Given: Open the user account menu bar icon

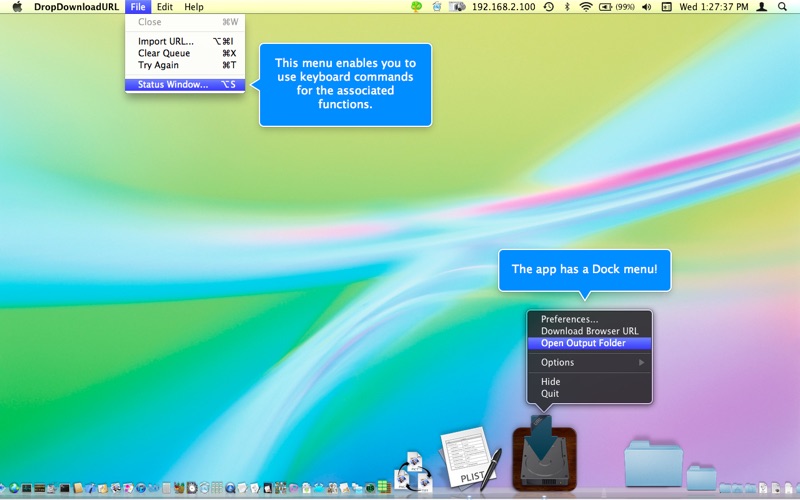Looking at the screenshot, I should pos(762,7).
